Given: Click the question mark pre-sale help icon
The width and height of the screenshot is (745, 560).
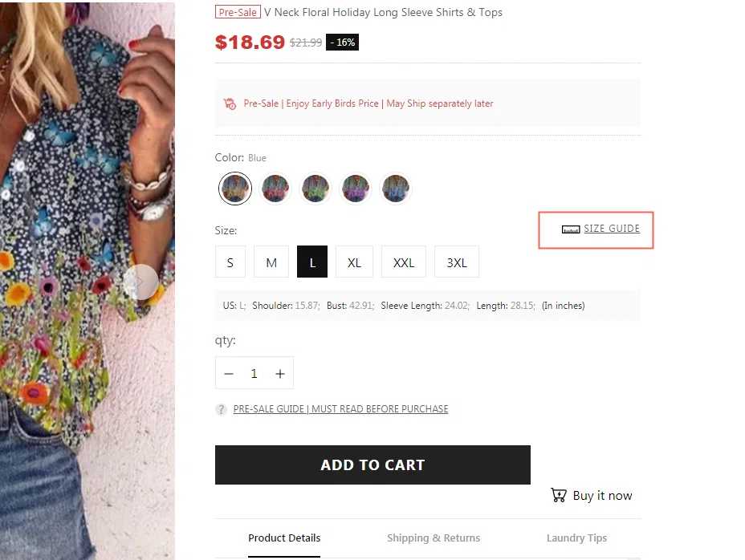Looking at the screenshot, I should point(221,409).
